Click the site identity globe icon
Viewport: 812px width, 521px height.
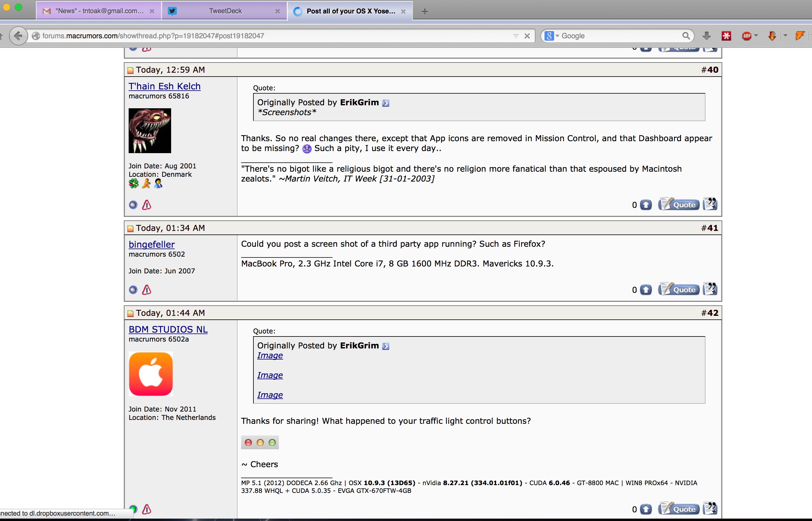point(36,36)
